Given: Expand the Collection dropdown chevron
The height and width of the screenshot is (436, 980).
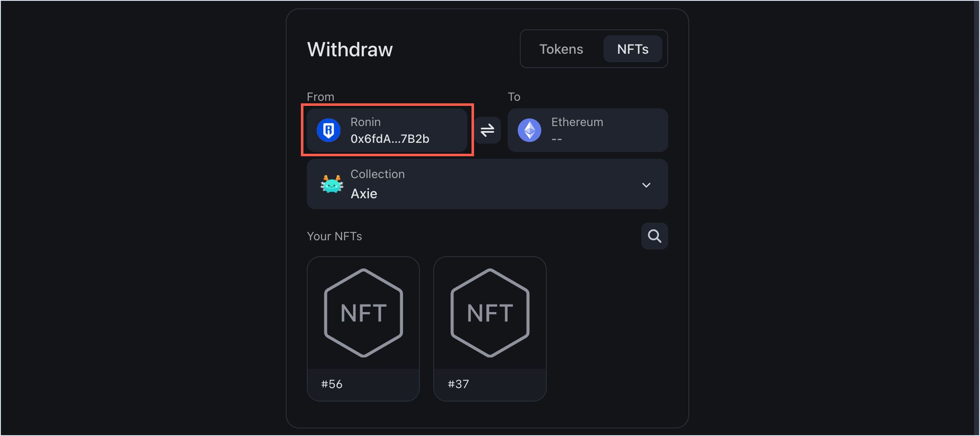Looking at the screenshot, I should click(x=646, y=185).
